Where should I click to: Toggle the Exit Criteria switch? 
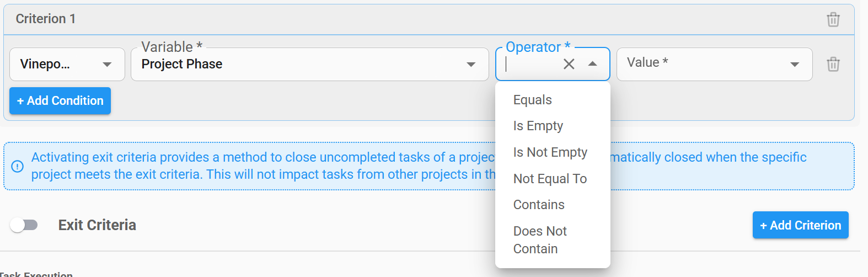point(24,225)
